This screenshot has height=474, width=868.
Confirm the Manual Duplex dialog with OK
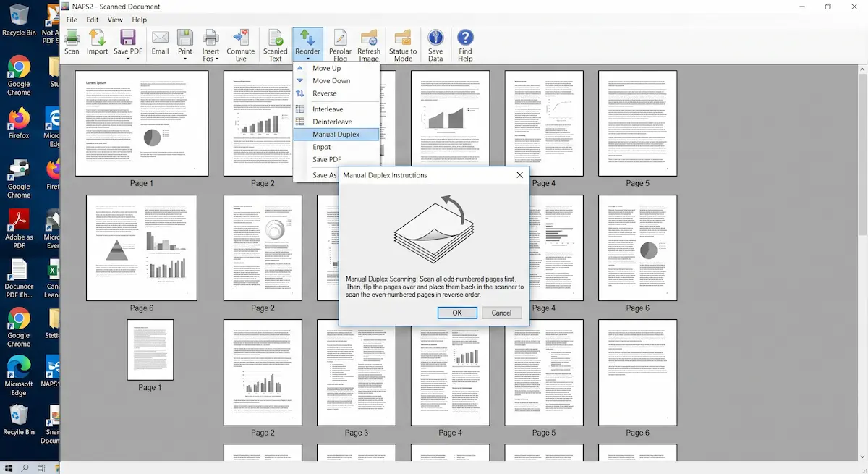pyautogui.click(x=457, y=313)
